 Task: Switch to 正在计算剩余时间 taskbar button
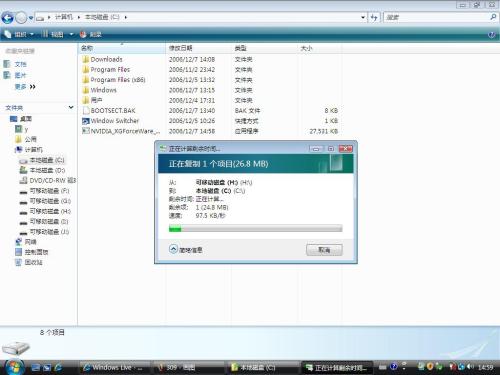coord(337,367)
